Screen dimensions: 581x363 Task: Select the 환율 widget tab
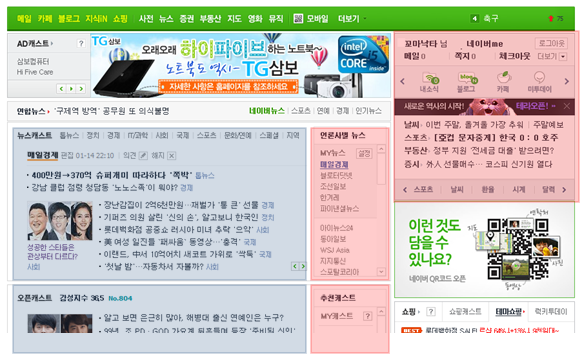click(x=488, y=190)
